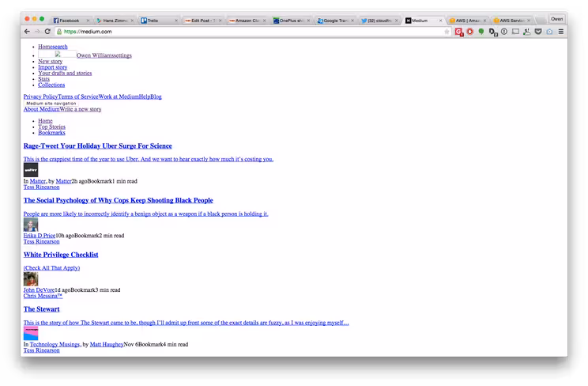Switch to the Hans Zimmer tab

tap(115, 21)
